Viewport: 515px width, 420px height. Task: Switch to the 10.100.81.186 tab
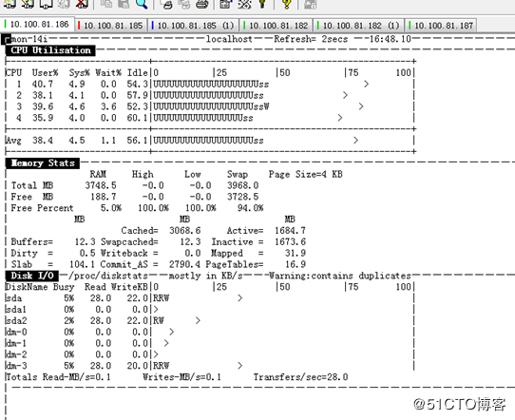point(37,25)
